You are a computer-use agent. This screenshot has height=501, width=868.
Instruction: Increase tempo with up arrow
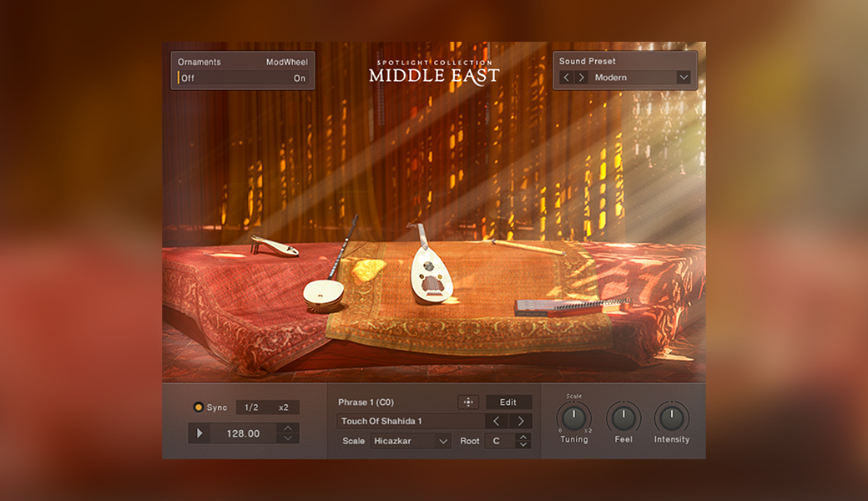(288, 428)
